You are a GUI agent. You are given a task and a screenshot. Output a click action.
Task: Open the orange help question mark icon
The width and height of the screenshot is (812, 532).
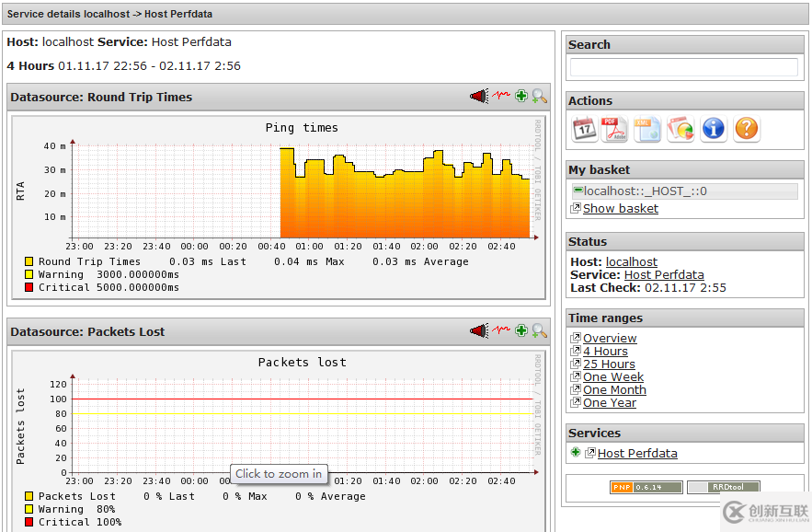[x=746, y=129]
